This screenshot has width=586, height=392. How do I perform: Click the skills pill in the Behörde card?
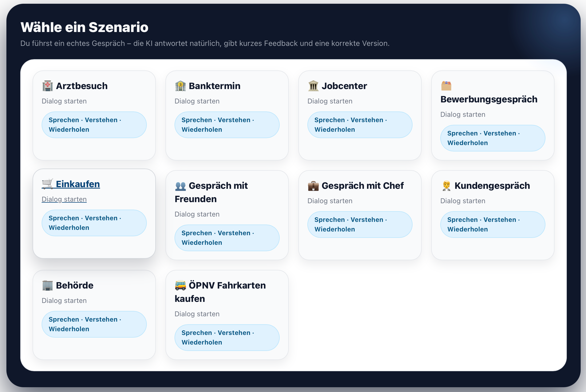click(94, 324)
